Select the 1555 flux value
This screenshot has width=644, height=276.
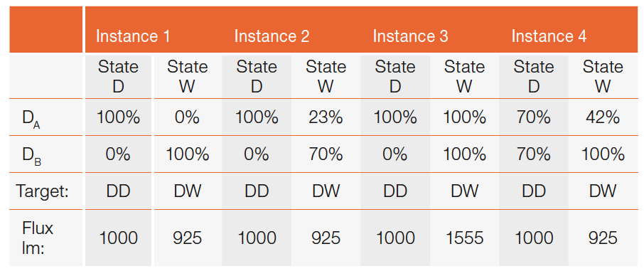point(464,238)
